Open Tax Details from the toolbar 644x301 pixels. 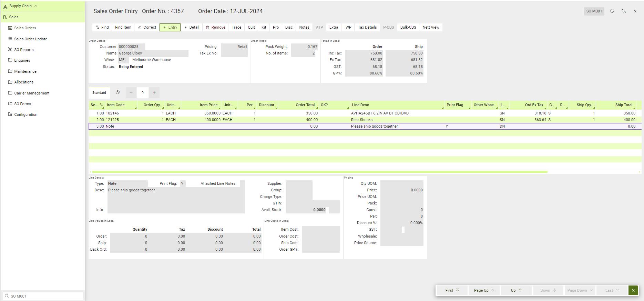pyautogui.click(x=367, y=27)
